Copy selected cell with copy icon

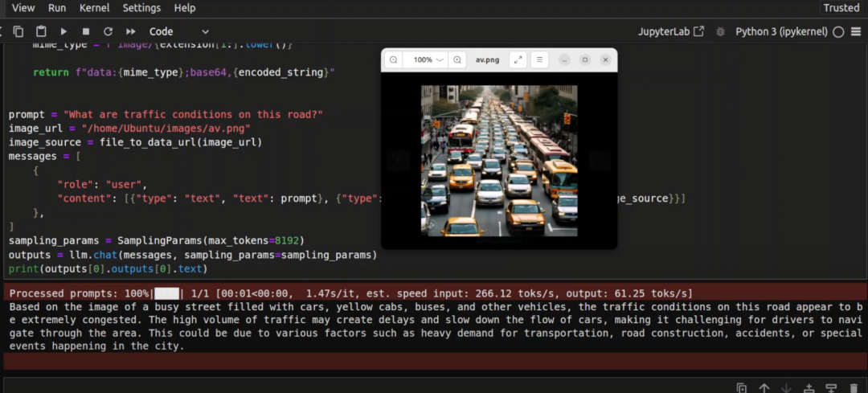tap(18, 31)
